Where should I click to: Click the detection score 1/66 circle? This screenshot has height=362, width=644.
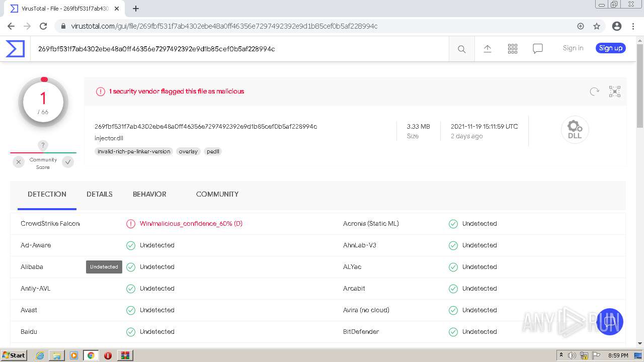[43, 102]
